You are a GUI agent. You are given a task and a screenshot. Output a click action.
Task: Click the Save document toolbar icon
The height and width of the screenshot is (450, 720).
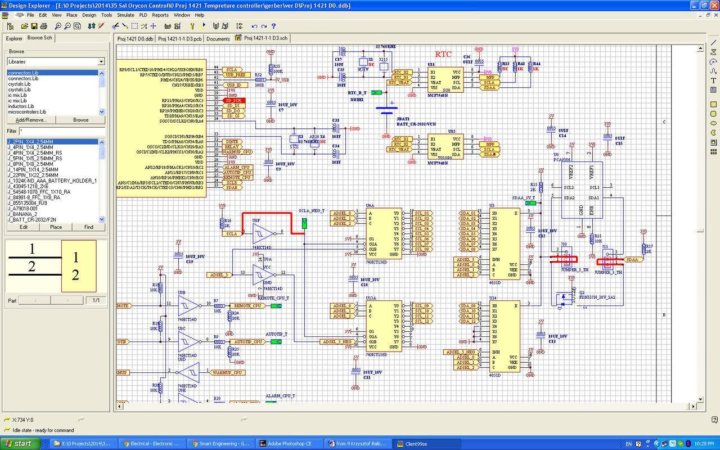(x=30, y=27)
